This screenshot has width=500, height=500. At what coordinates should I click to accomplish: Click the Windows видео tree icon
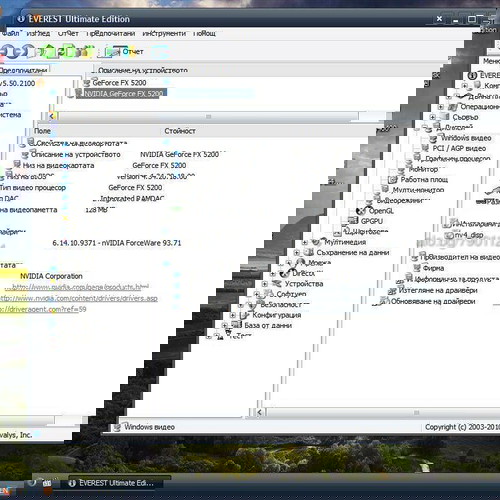(x=433, y=138)
